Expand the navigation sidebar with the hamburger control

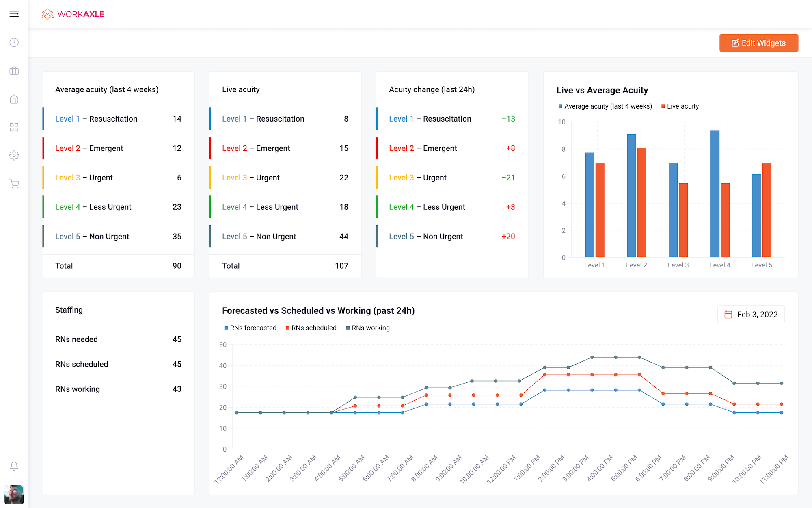coord(14,13)
